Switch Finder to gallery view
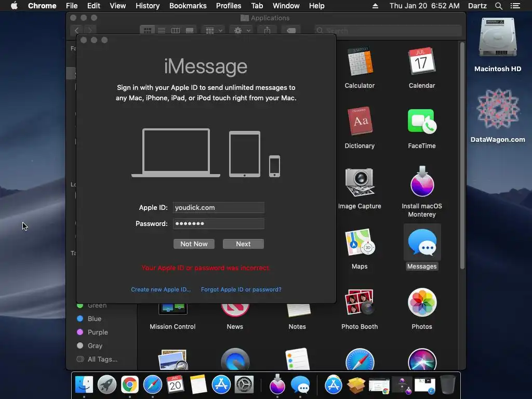Viewport: 532px width, 399px height. point(190,31)
